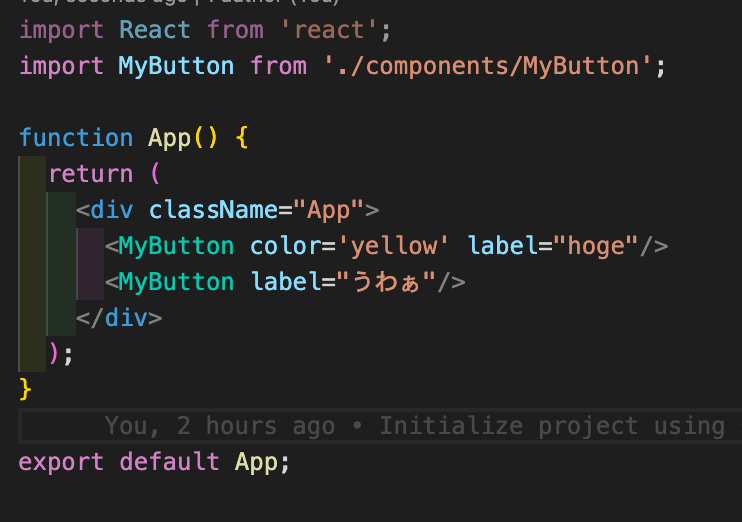Image resolution: width=742 pixels, height=522 pixels.
Task: Click the closing </div> tag
Action: pyautogui.click(x=119, y=318)
